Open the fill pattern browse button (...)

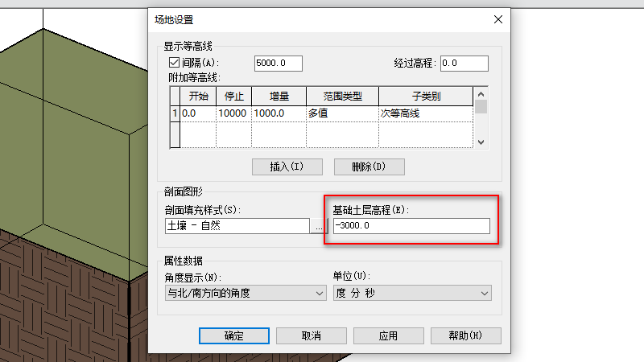coord(319,226)
